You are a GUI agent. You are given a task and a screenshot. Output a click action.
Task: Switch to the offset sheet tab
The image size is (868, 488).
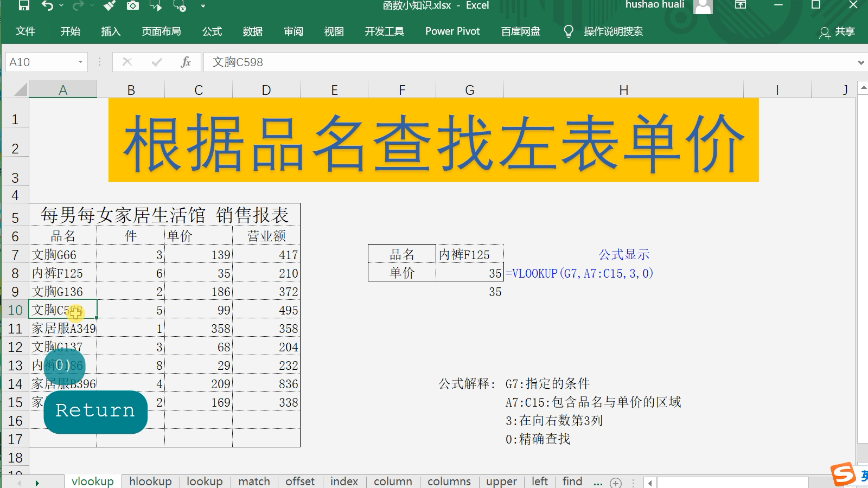tap(300, 481)
